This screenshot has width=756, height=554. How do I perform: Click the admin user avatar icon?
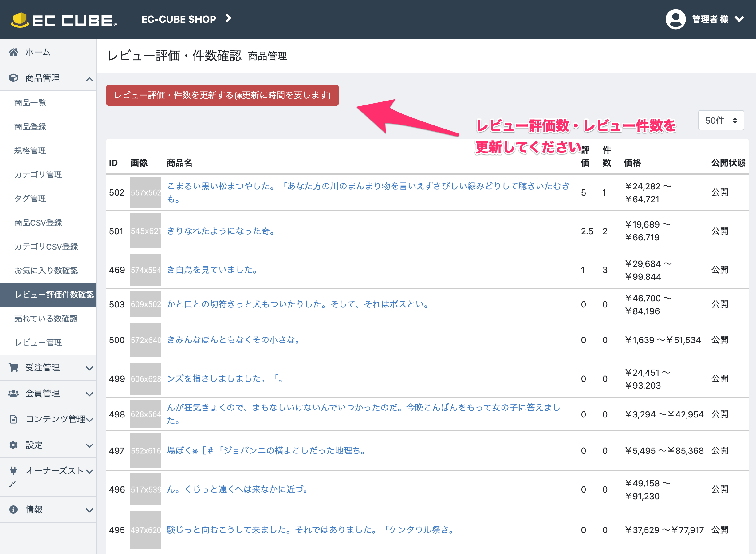point(675,19)
